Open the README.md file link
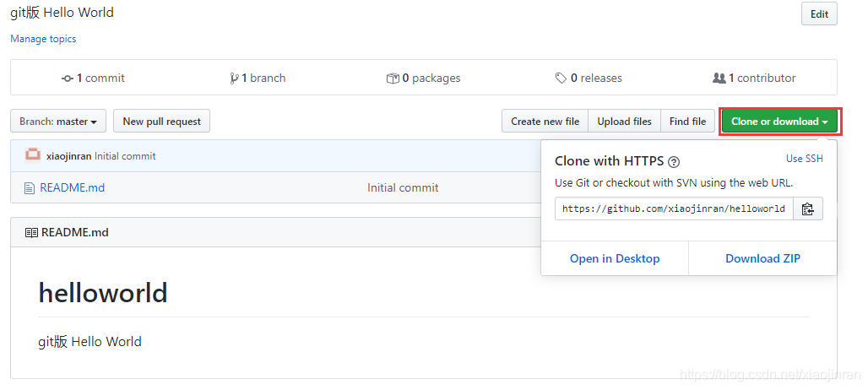Screen dimensions: 868x390 tap(72, 188)
